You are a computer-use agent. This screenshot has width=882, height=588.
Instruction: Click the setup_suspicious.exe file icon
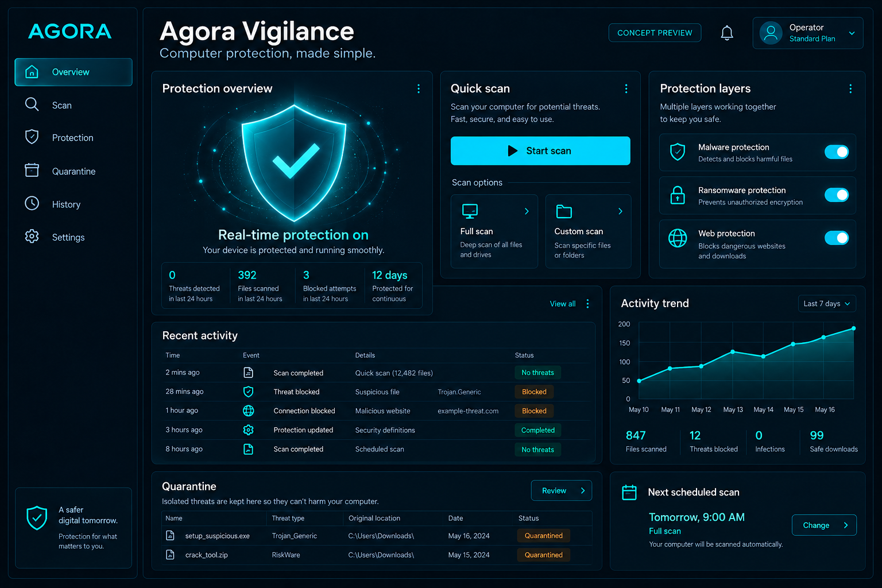click(x=170, y=536)
